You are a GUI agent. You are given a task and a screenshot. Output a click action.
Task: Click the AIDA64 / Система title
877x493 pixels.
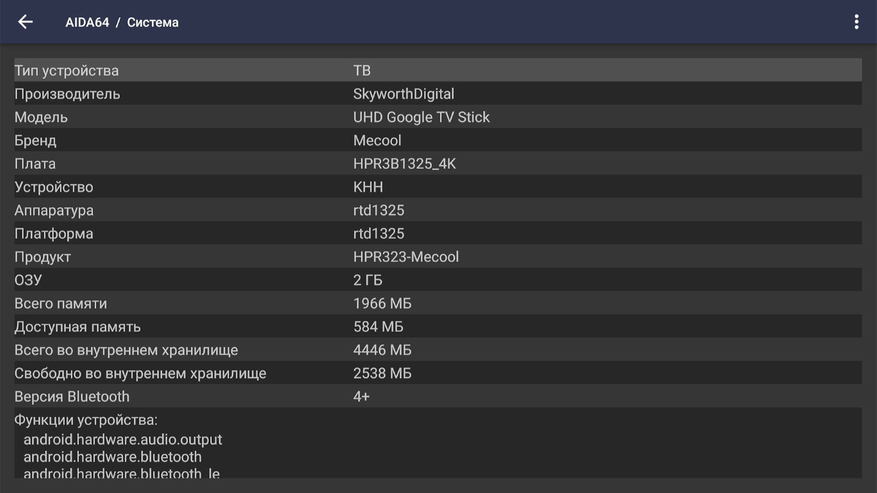(x=122, y=22)
